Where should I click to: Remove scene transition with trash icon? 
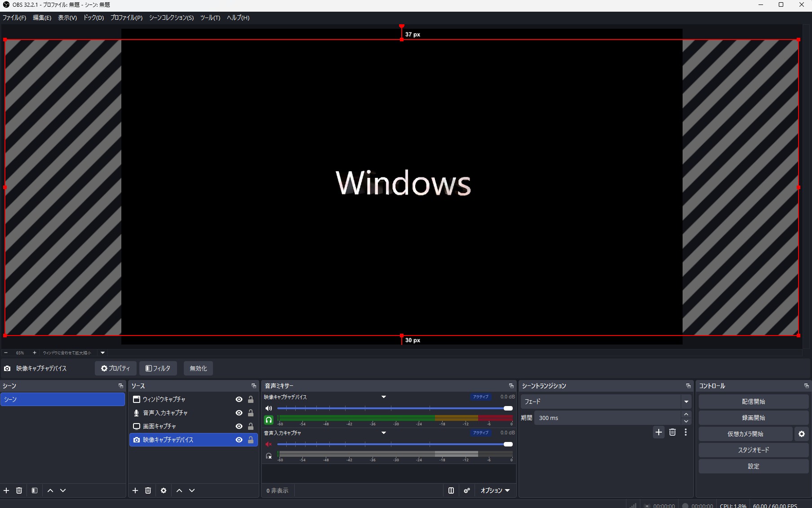(x=672, y=432)
